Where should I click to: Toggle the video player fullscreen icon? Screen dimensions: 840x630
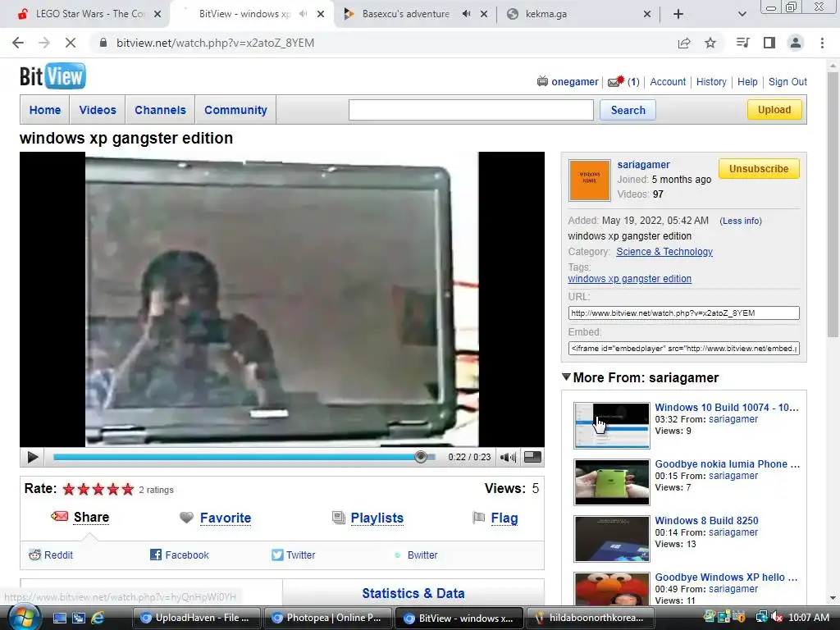click(x=532, y=457)
